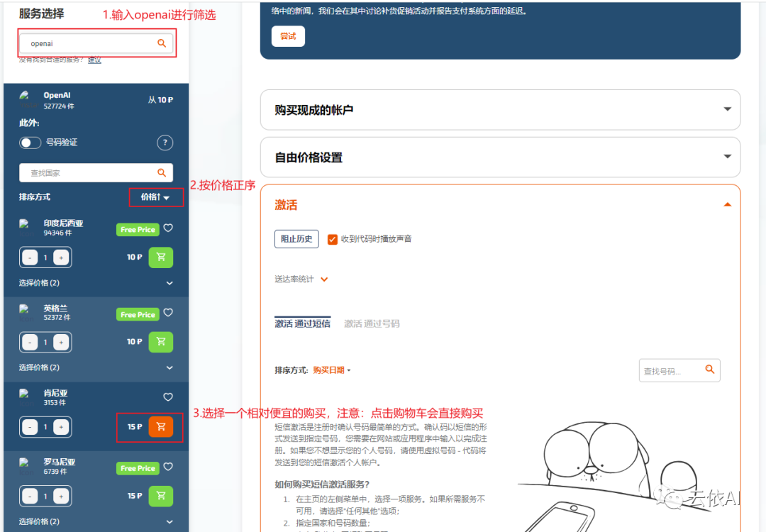Screen dimensions: 766x532
Task: Click the 查找号码 search magnifier icon
Action: [x=710, y=370]
